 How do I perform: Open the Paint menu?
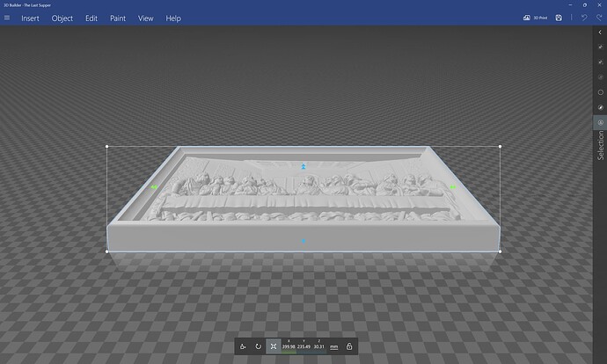click(118, 18)
